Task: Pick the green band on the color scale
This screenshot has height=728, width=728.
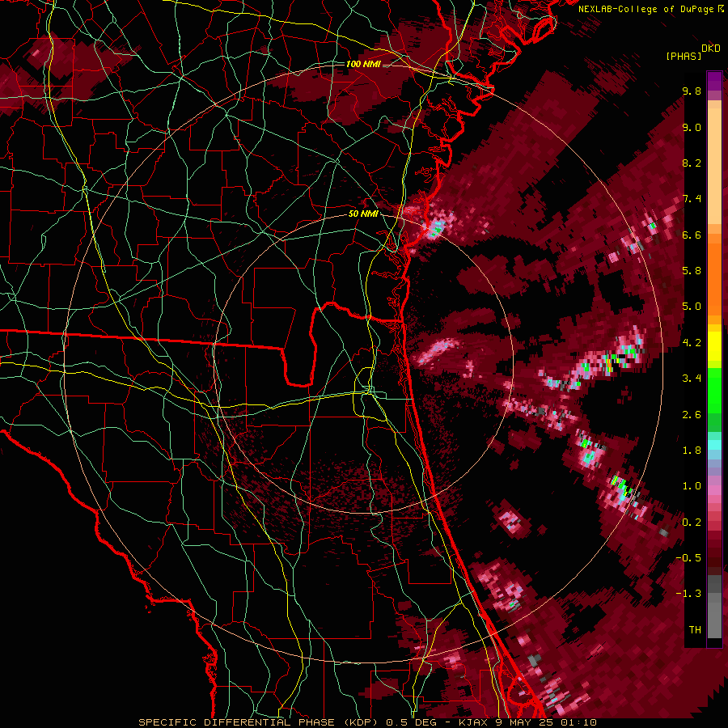Action: (x=714, y=390)
